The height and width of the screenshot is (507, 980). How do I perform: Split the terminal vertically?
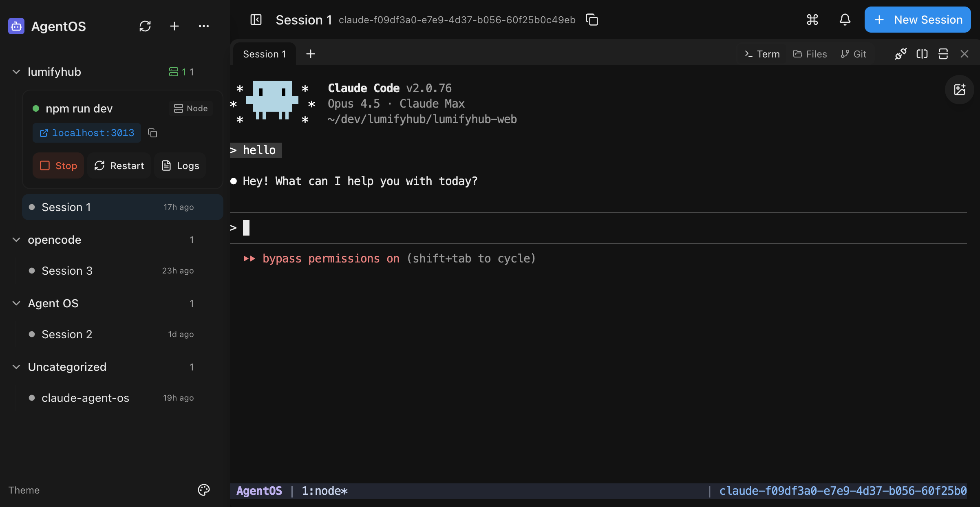[x=922, y=53]
